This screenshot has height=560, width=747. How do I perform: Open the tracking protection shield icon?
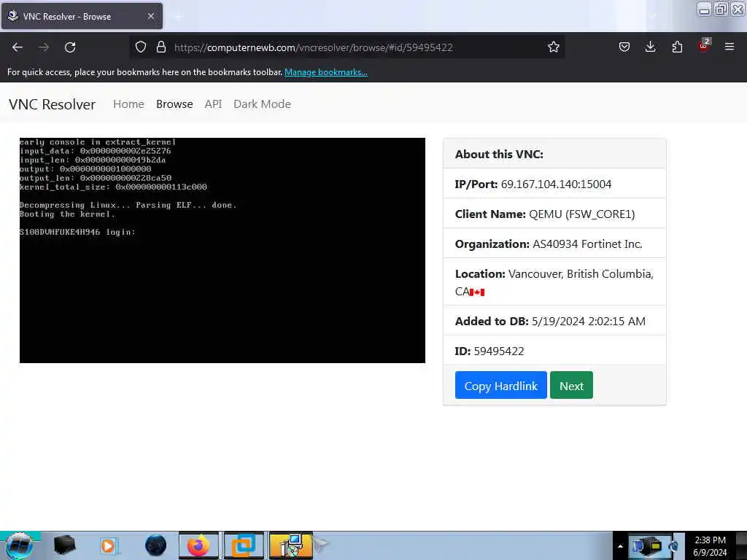(x=141, y=47)
